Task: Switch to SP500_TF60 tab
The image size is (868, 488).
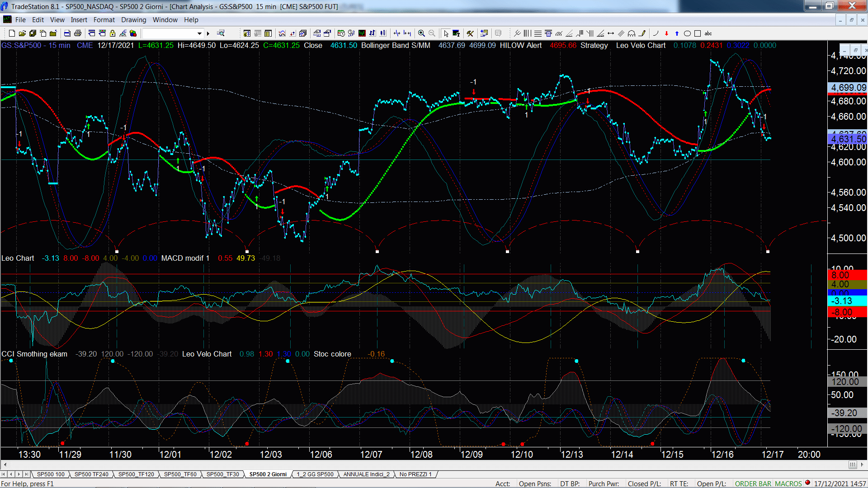Action: click(x=180, y=474)
